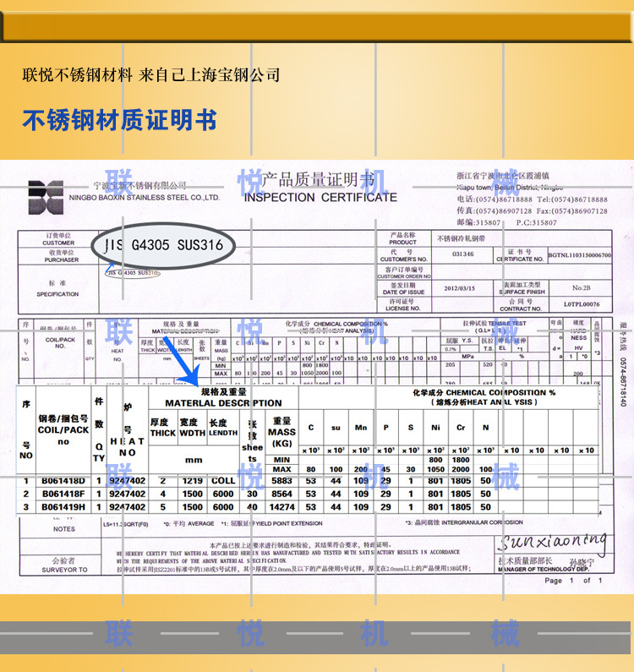This screenshot has width=634, height=672.
Task: Click the 'Page 1 of 1' indicator
Action: coord(573,580)
